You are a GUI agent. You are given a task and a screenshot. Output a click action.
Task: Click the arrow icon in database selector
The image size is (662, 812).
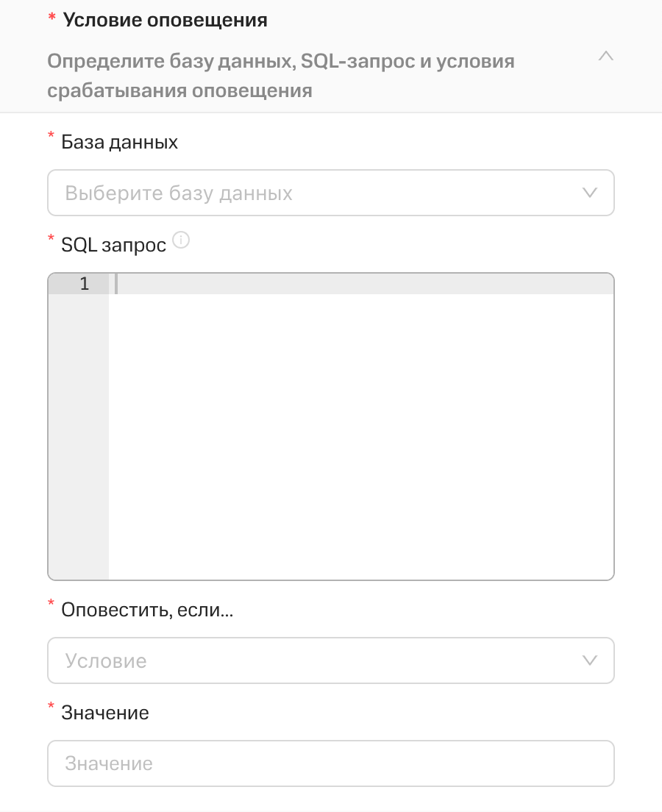click(x=589, y=193)
